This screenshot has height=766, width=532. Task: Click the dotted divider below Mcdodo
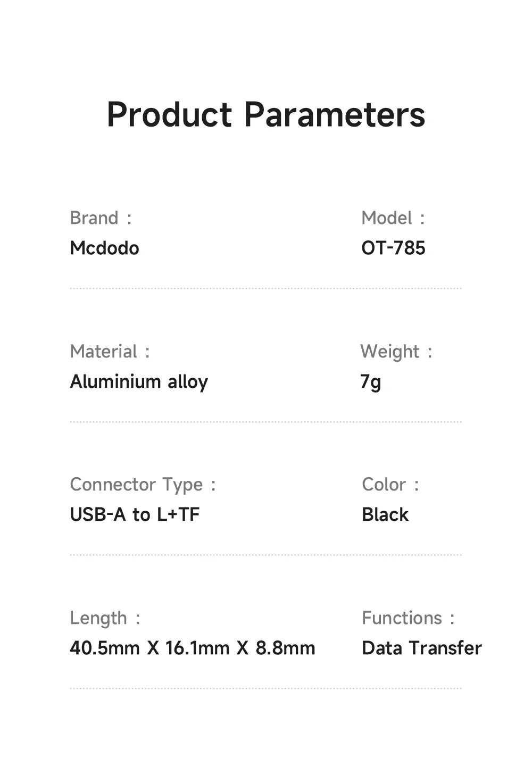click(265, 288)
